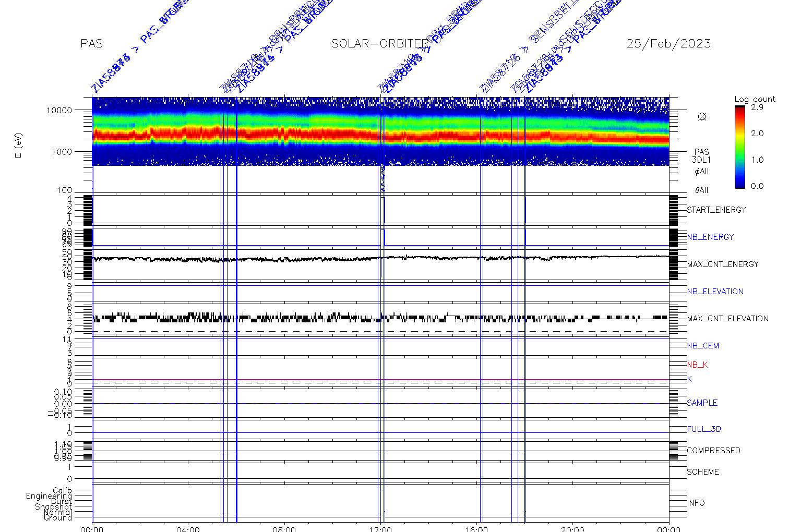Click the blue 'SAMPLE' panel label
The height and width of the screenshot is (532, 789).
coord(702,403)
